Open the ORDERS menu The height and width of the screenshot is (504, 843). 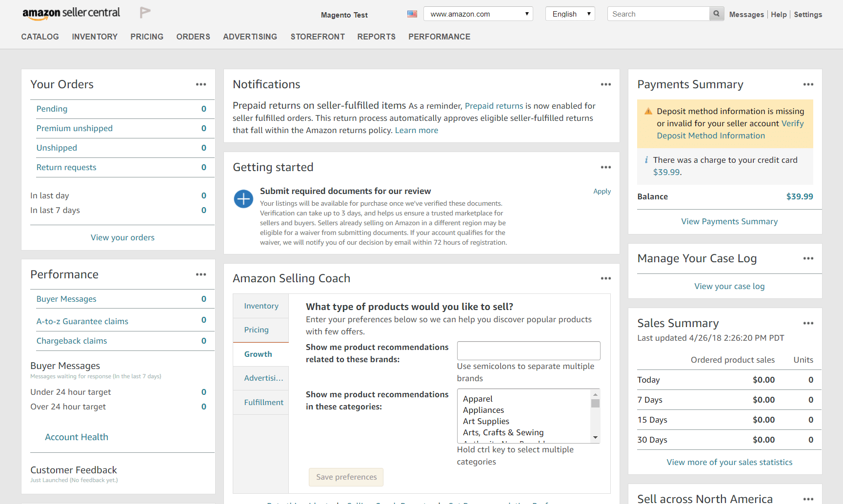pyautogui.click(x=193, y=37)
